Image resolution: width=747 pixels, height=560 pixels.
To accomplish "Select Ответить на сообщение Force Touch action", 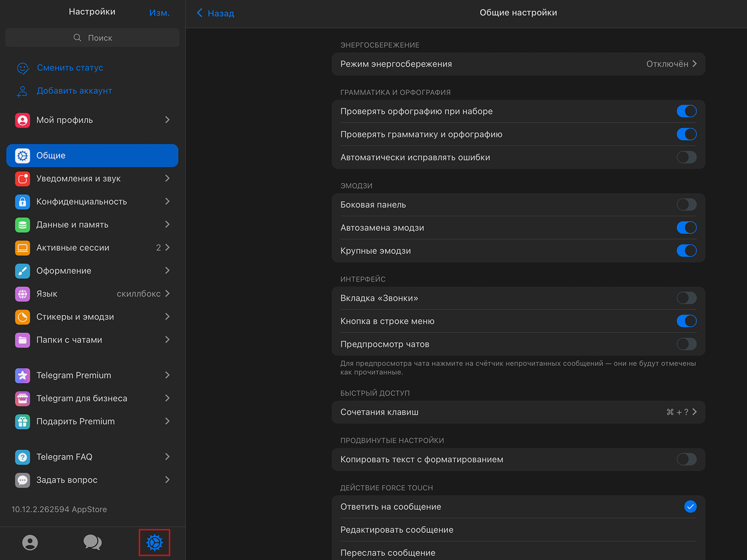I will click(x=518, y=507).
